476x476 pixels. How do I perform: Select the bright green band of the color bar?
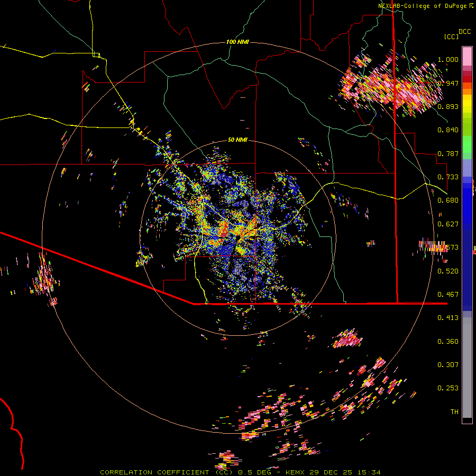tap(467, 144)
